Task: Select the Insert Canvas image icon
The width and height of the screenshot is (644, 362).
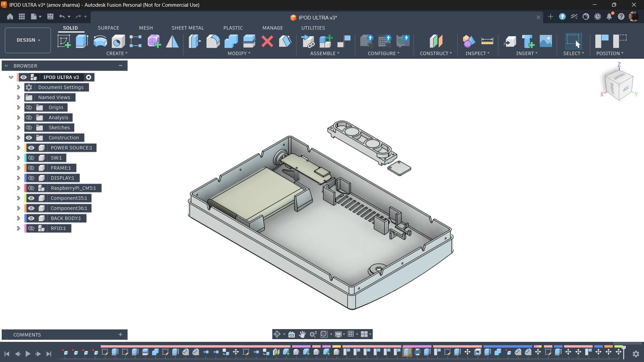Action: (x=546, y=41)
